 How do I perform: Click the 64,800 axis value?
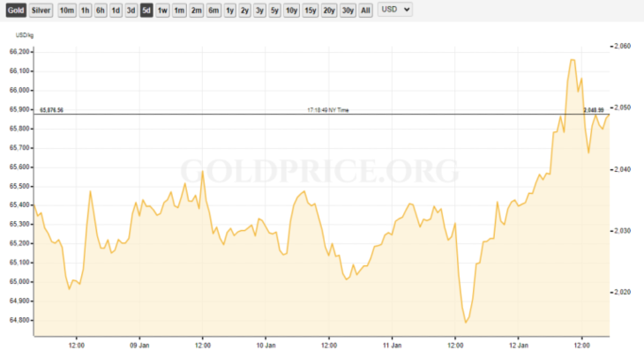point(19,320)
